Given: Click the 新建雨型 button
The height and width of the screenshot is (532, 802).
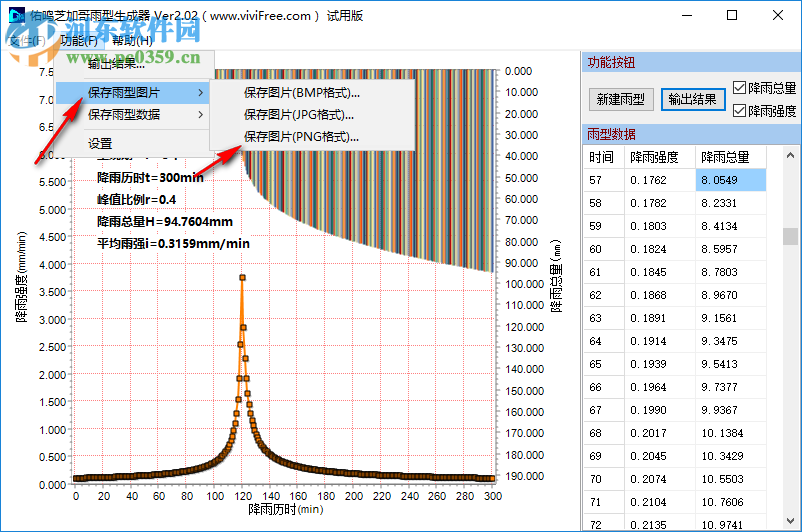Looking at the screenshot, I should 621,99.
